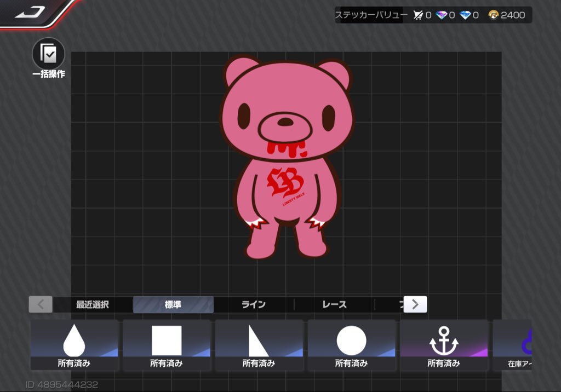Image resolution: width=561 pixels, height=392 pixels.
Task: Click the shopping cart value icon
Action: click(418, 15)
